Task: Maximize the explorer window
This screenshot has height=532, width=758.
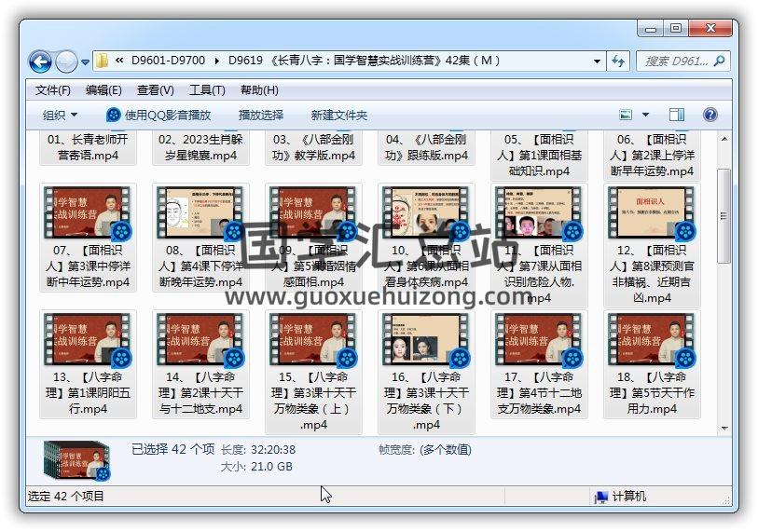Action: click(676, 29)
